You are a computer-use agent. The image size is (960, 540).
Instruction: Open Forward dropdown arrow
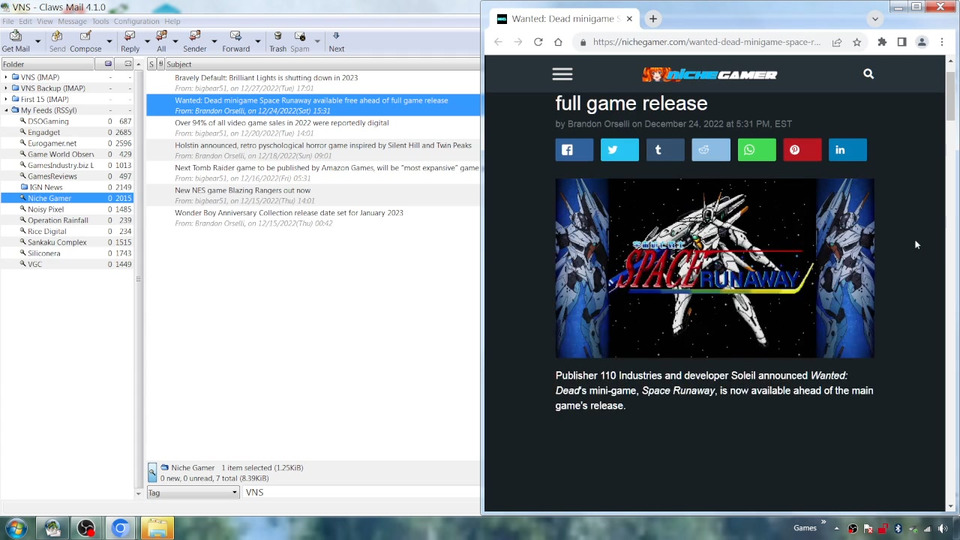coord(258,42)
